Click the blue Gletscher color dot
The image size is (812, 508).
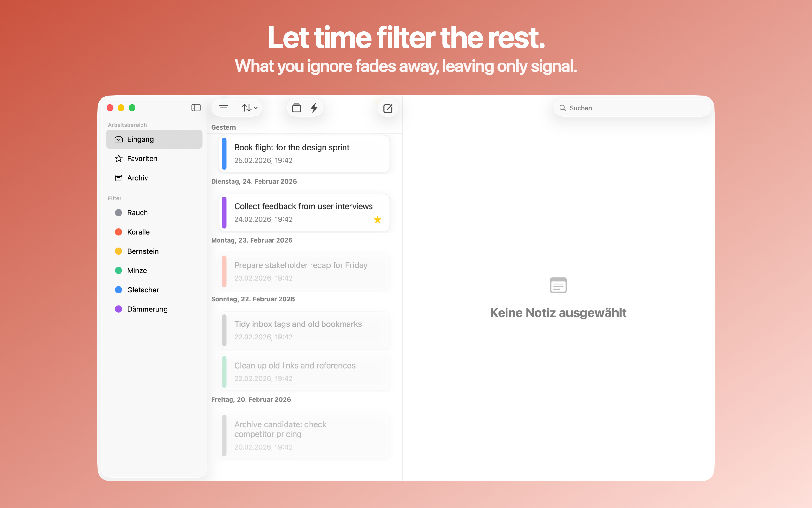[x=118, y=290]
